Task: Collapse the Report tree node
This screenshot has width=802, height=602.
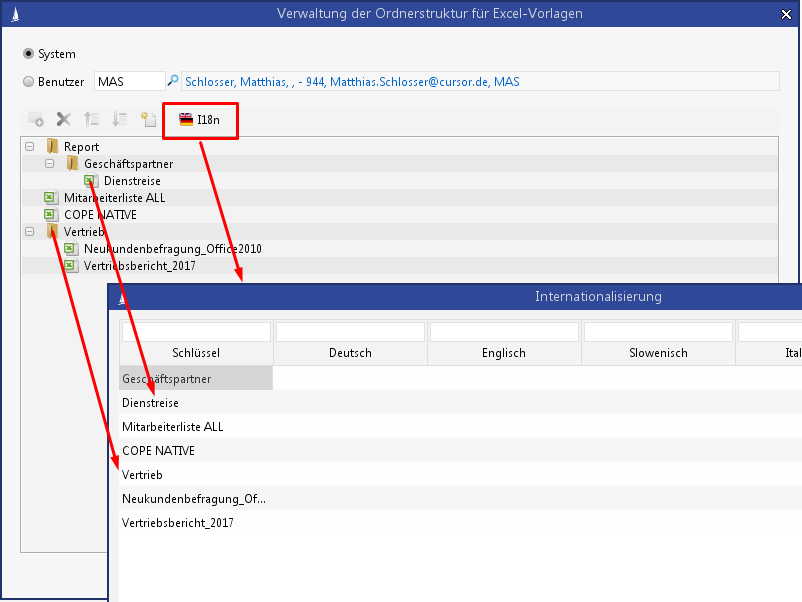Action: tap(29, 147)
